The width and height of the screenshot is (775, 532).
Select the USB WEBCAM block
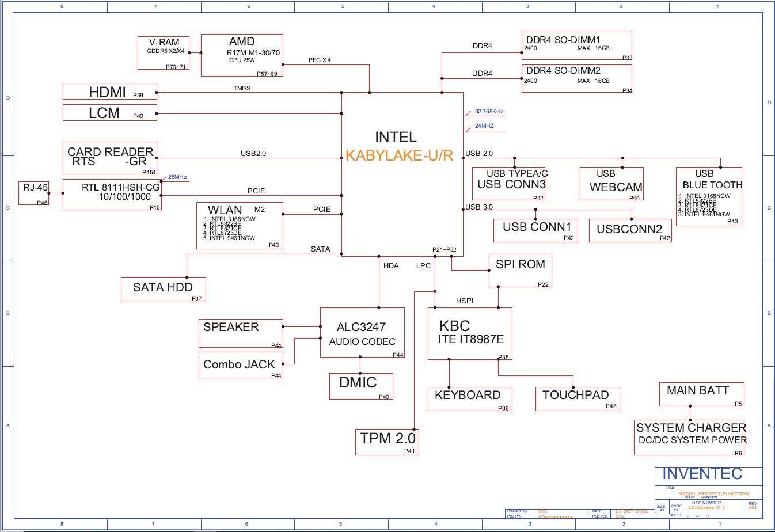(x=611, y=184)
